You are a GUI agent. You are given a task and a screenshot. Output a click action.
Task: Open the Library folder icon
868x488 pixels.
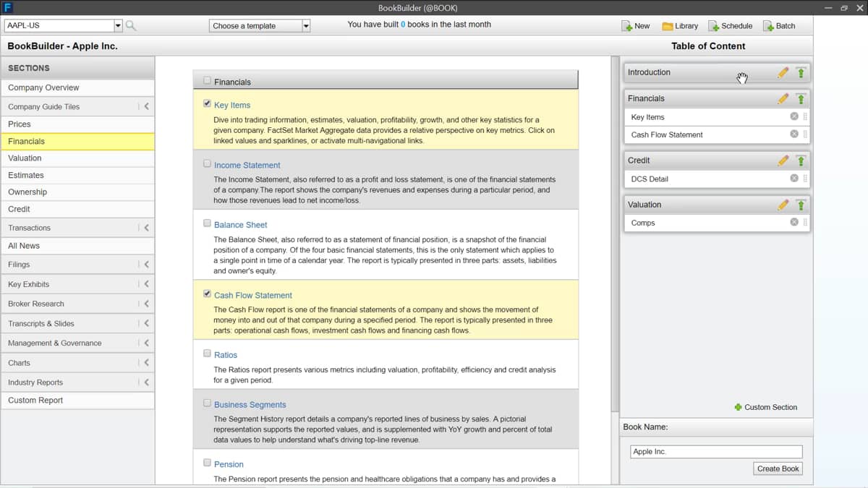tap(668, 26)
